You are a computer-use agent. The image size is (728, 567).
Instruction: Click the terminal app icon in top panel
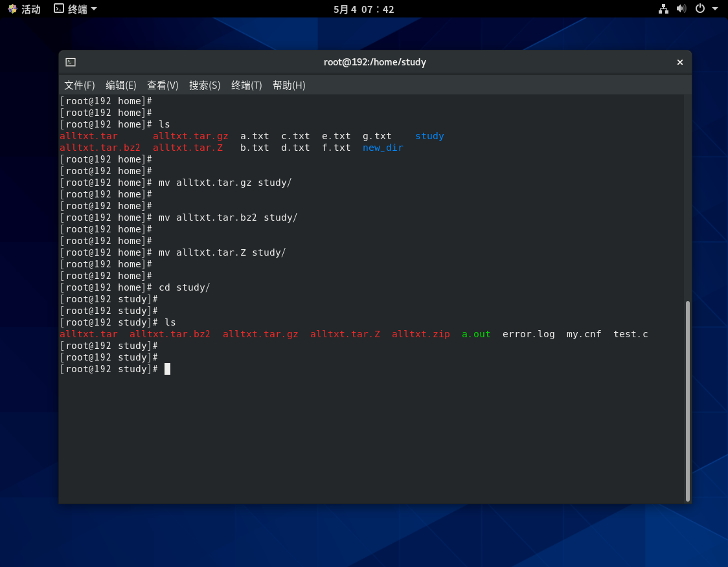[59, 9]
